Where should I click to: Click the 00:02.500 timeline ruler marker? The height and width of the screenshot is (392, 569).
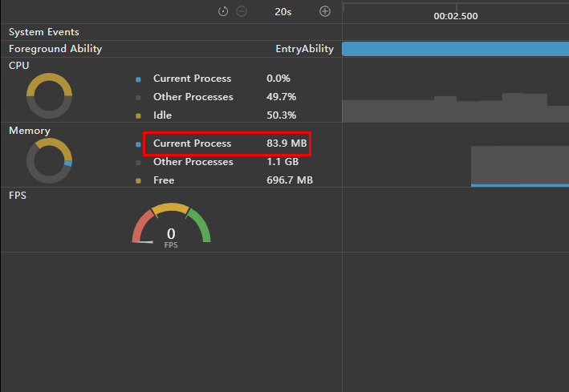coord(455,16)
